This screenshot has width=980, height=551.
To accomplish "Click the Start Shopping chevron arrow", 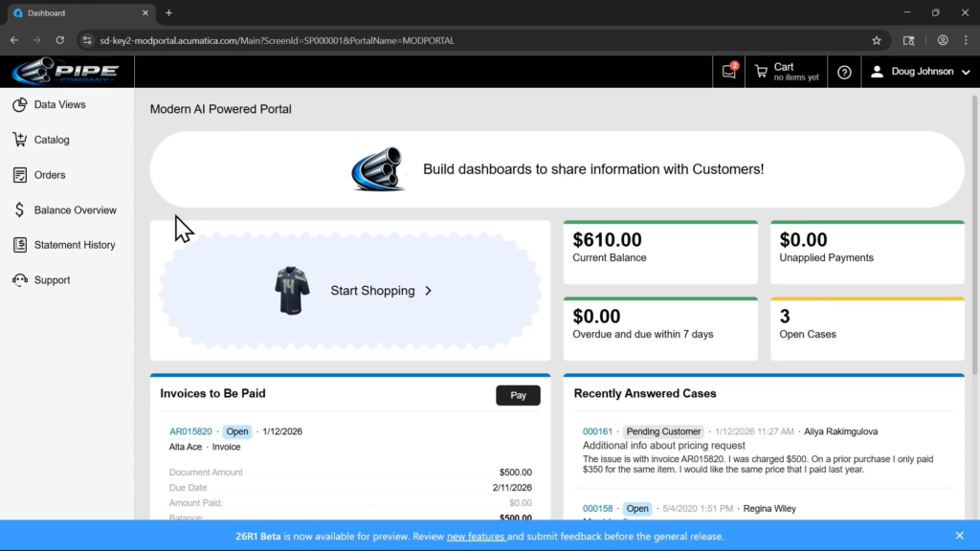I will pos(428,291).
